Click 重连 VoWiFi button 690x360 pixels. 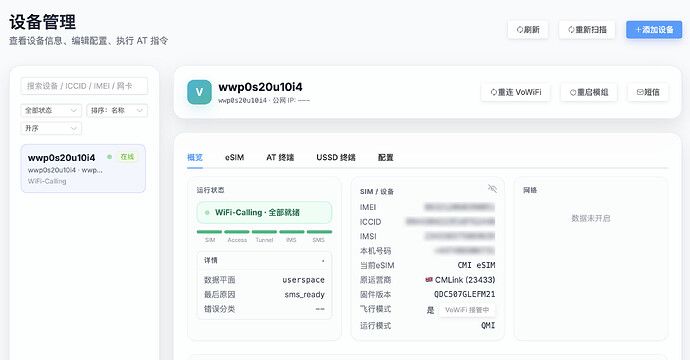(516, 92)
